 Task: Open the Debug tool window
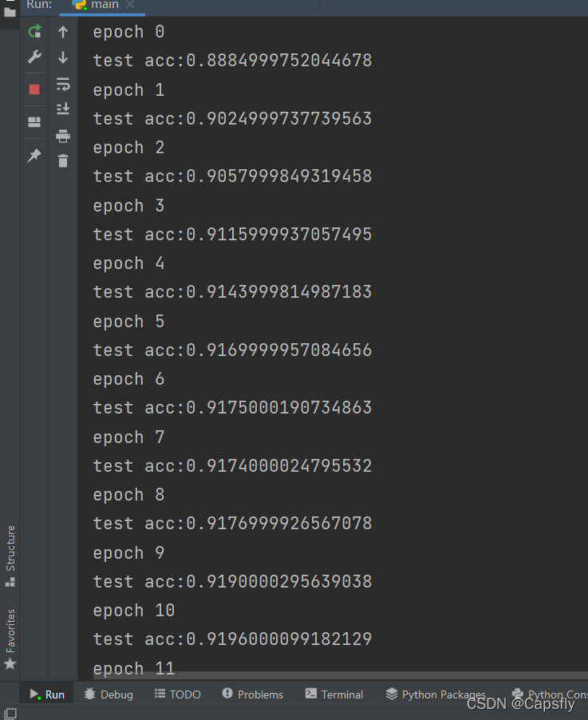tap(109, 694)
